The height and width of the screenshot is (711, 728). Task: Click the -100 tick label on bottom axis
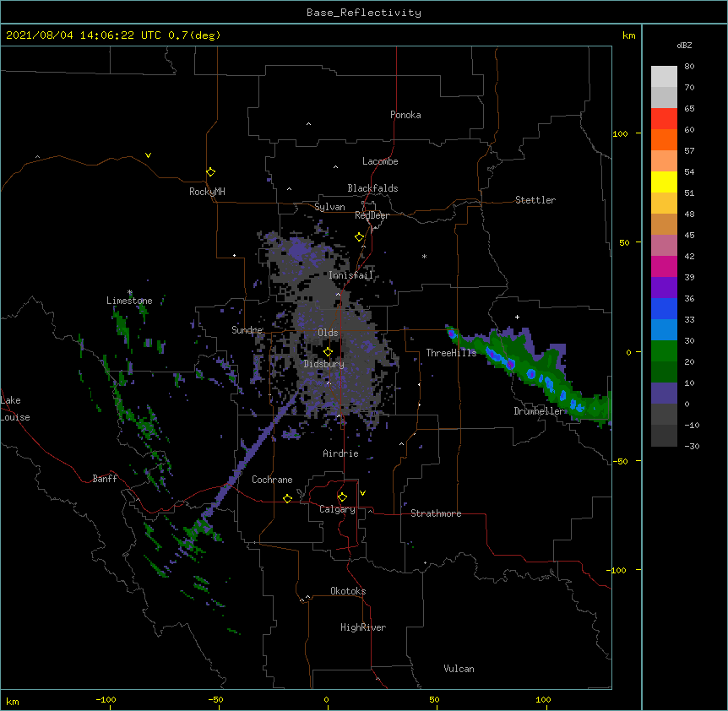106,699
